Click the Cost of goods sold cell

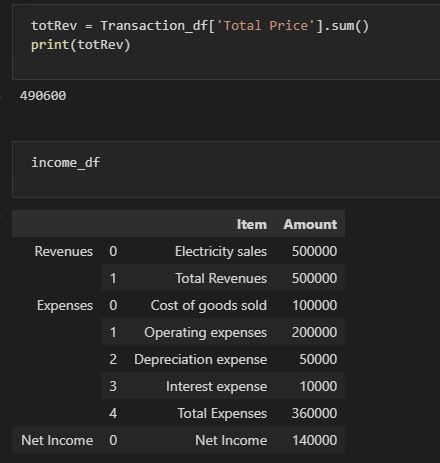tap(209, 305)
